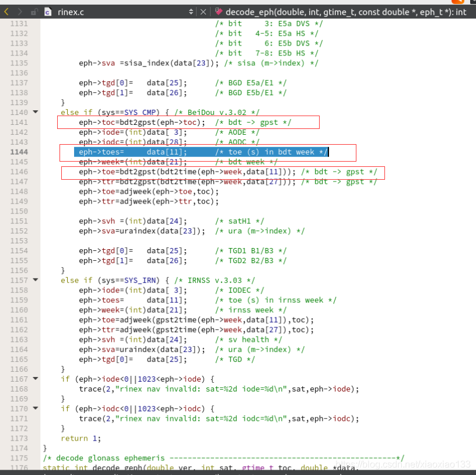This screenshot has height=475, width=476.
Task: Click 'if (eph->iode<0||1023<eph->iode)' on line 1167
Action: pyautogui.click(x=138, y=379)
